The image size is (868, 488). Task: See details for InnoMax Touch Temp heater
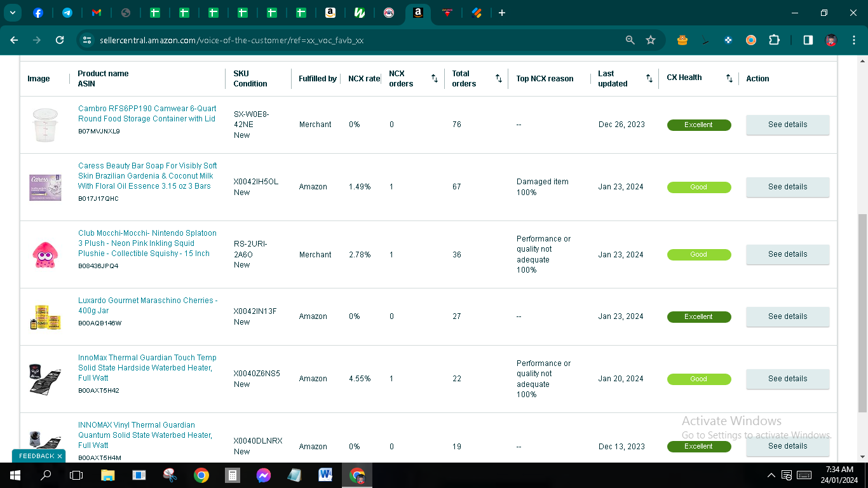(x=787, y=379)
